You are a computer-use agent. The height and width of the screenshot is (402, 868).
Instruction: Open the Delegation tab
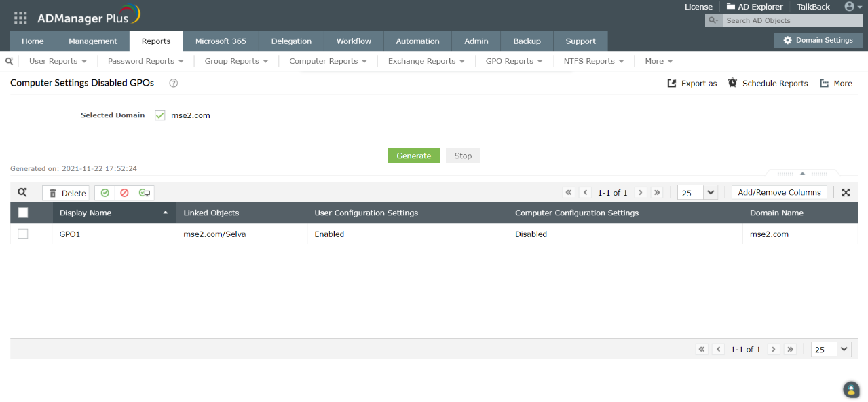291,41
